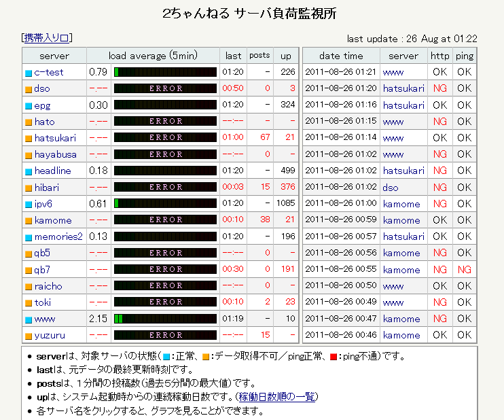Click the blue status icon beside ipv6

click(x=29, y=205)
